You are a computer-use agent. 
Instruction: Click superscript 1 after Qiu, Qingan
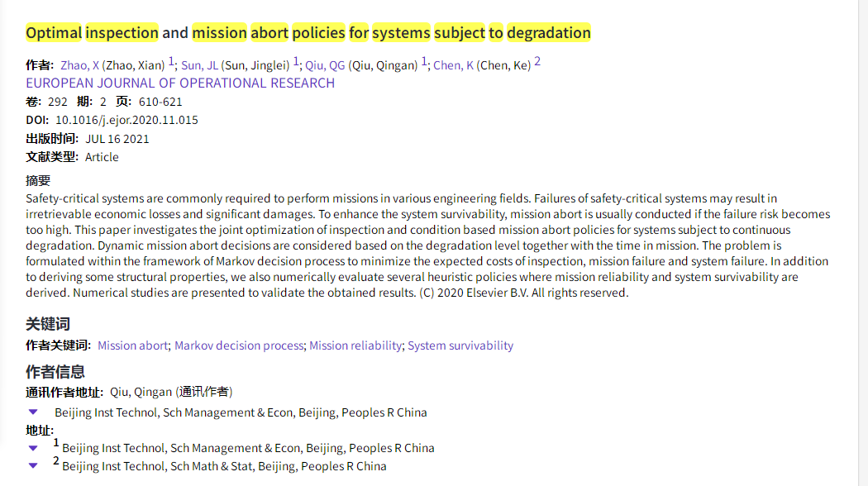click(x=424, y=62)
